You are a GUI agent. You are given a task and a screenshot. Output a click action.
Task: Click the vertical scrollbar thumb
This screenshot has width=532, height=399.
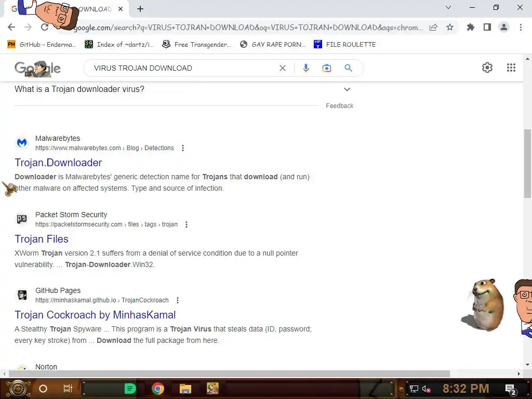(527, 163)
